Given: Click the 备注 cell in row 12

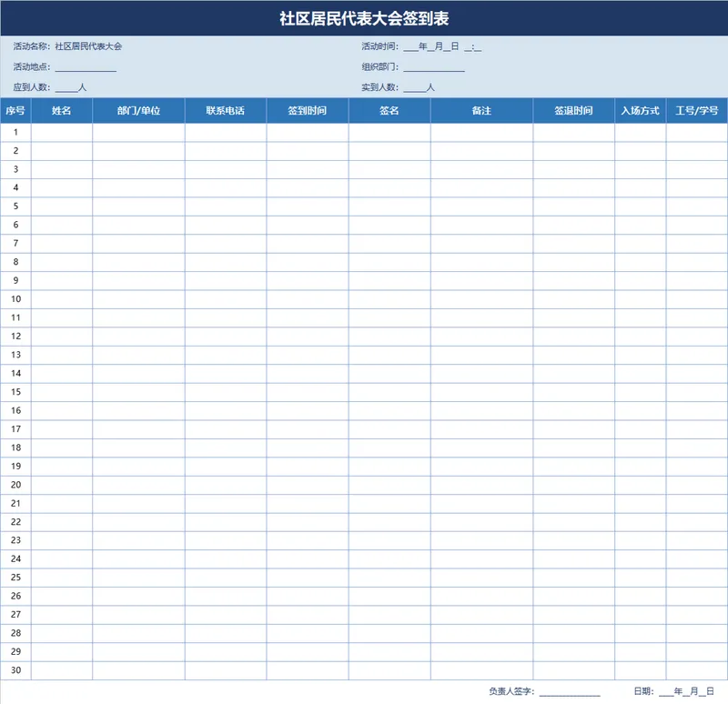Looking at the screenshot, I should (x=481, y=337).
